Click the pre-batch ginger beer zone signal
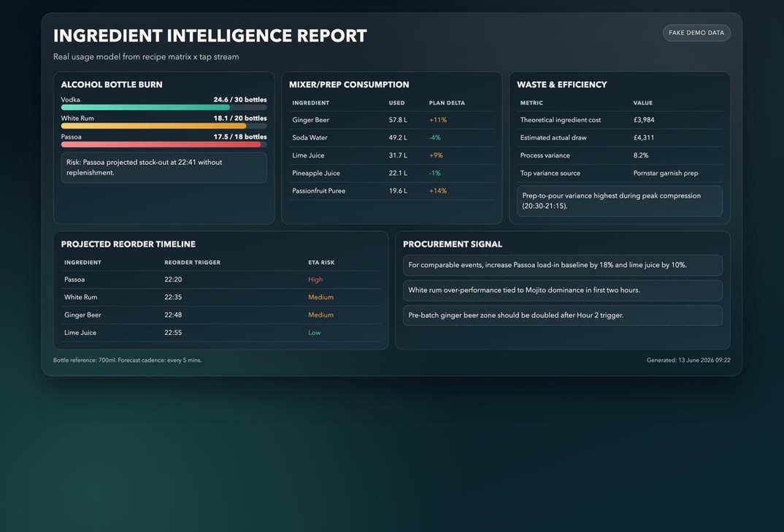This screenshot has height=532, width=784. coord(563,315)
